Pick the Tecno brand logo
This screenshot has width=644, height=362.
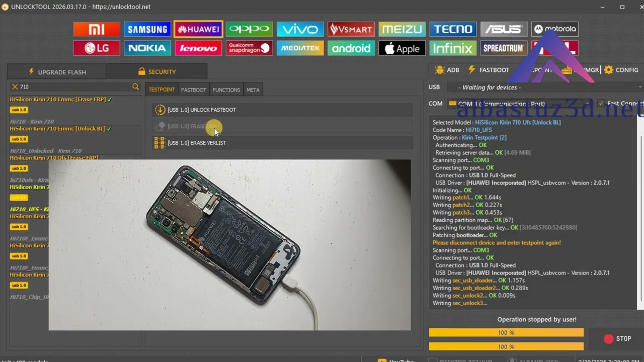click(x=453, y=29)
